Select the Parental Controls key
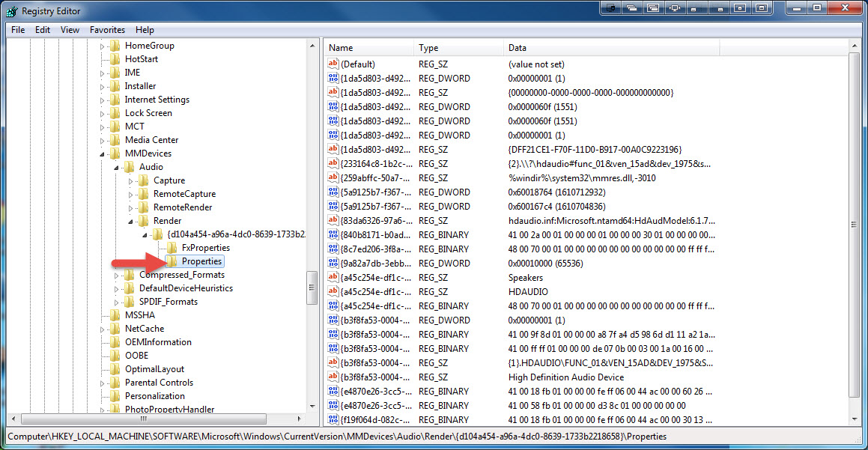 (159, 383)
